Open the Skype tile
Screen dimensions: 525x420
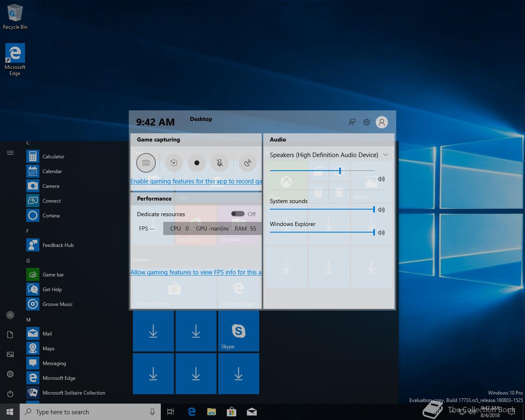(239, 331)
